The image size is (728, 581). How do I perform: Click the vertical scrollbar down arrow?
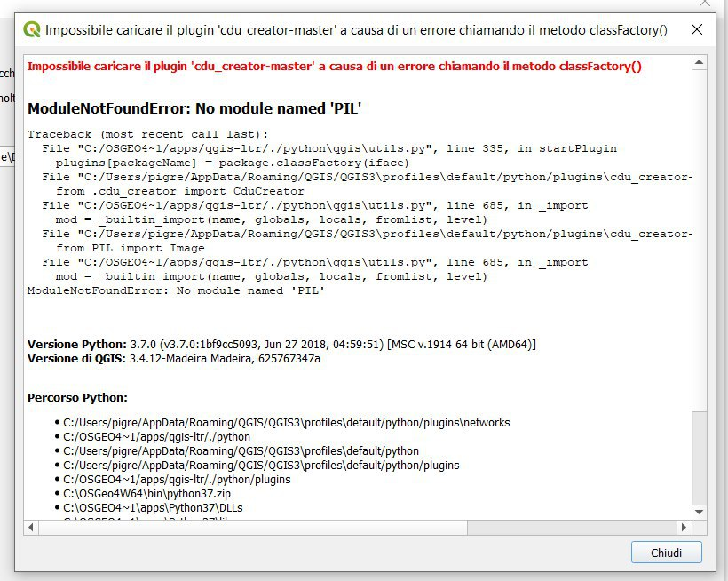click(x=700, y=512)
